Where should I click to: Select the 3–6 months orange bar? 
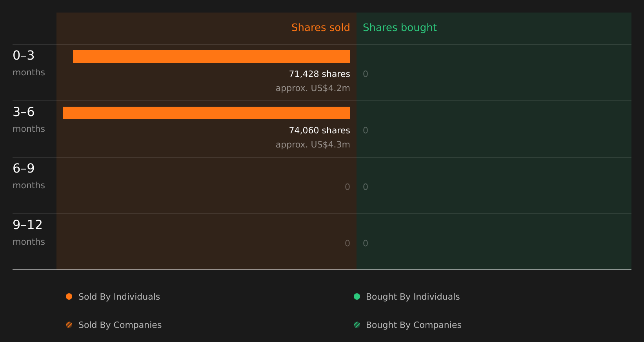pos(206,113)
